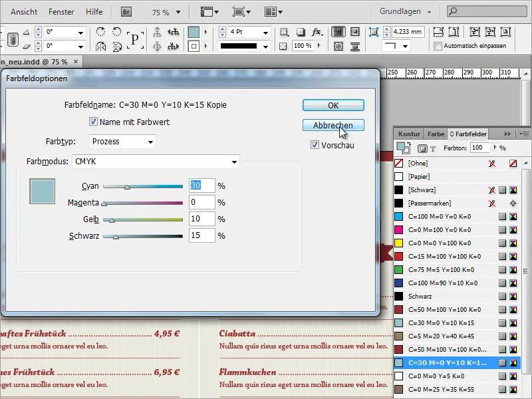Screen dimensions: 532x399
Task: Enable the Automatisch einpassen checkbox
Action: click(x=438, y=46)
